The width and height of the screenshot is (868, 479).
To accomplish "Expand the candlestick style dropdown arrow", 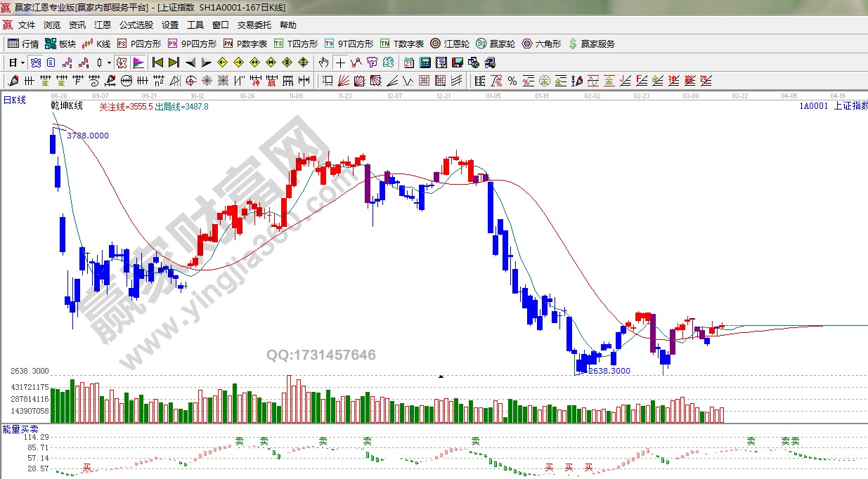I will (109, 63).
